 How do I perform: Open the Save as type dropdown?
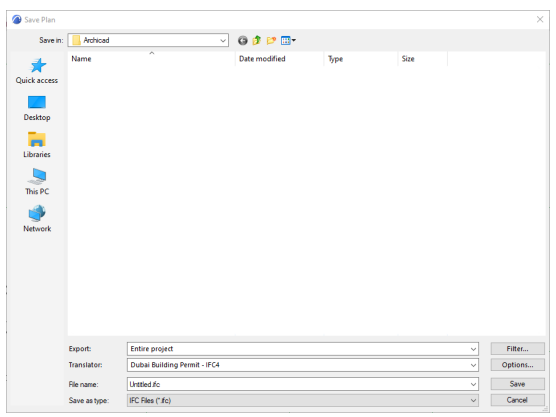[302, 400]
